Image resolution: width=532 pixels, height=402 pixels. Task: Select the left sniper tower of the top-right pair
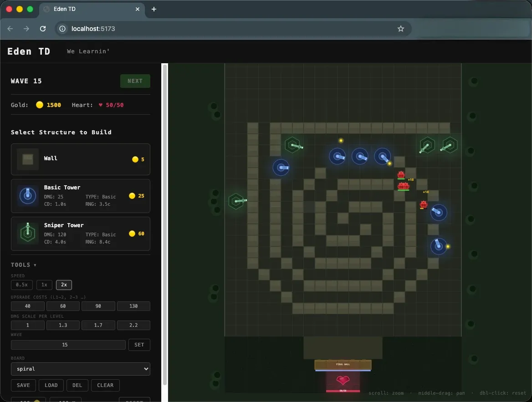[x=427, y=145]
